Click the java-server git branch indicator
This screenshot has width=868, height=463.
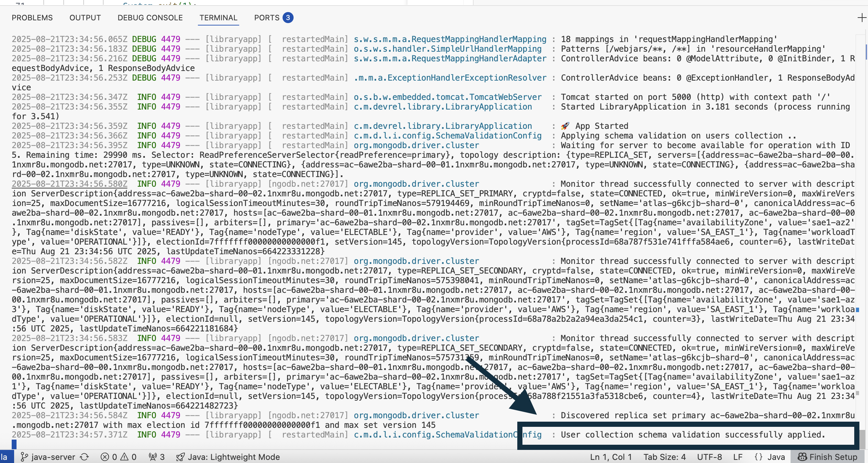pos(48,457)
